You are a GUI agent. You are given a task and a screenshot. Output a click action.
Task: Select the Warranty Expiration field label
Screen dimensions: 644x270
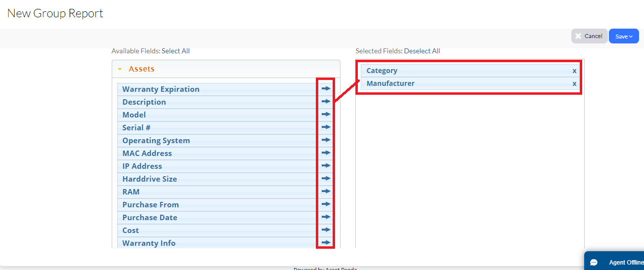tap(161, 89)
